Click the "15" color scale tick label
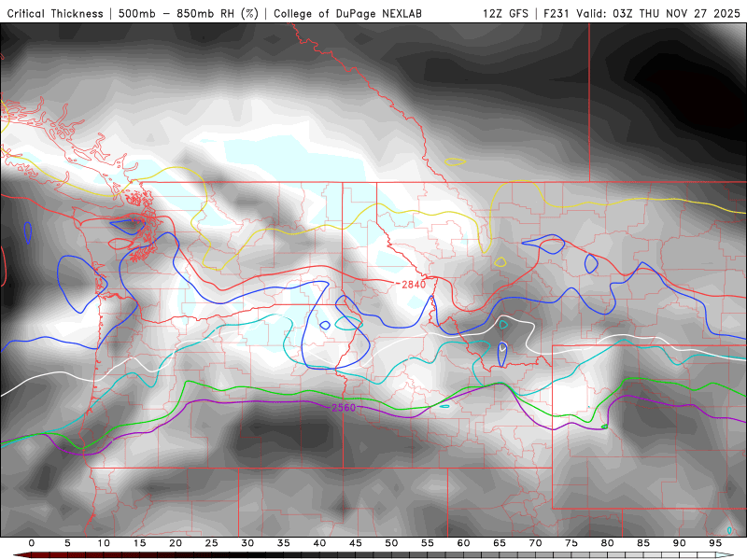The image size is (747, 560). click(139, 543)
